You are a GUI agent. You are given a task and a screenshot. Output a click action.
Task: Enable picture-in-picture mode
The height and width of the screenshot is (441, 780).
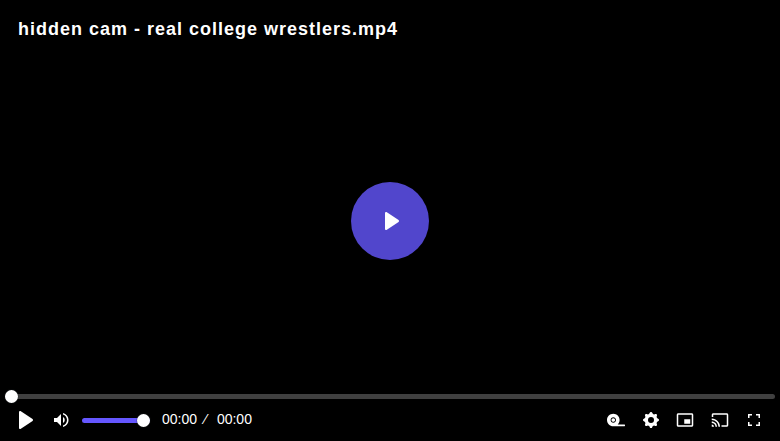coord(685,420)
